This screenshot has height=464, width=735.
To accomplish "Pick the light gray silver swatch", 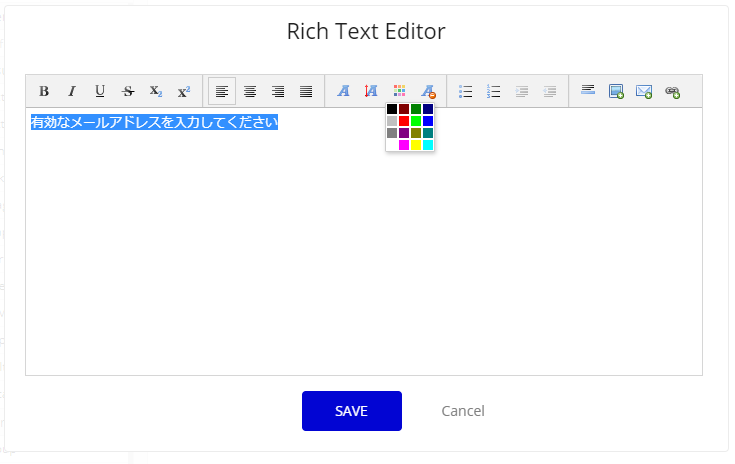I will point(392,121).
